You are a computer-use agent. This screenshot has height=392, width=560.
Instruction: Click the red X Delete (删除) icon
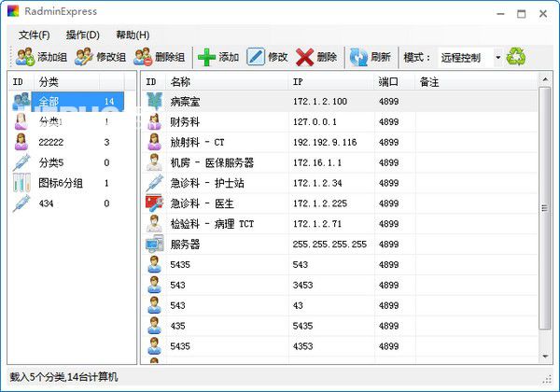tap(304, 57)
